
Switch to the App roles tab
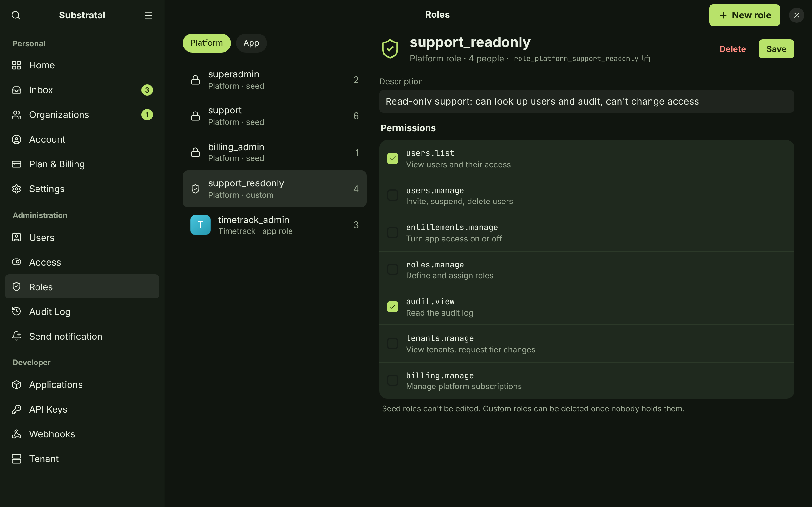click(x=251, y=43)
